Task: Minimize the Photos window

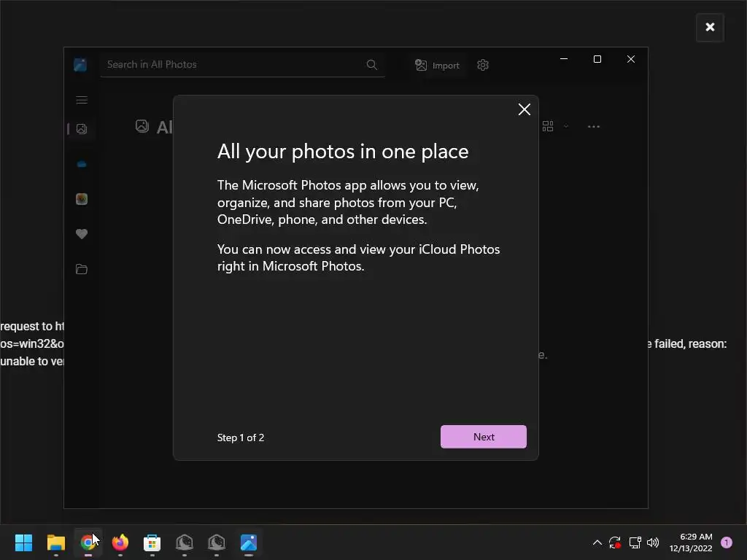Action: 564,59
